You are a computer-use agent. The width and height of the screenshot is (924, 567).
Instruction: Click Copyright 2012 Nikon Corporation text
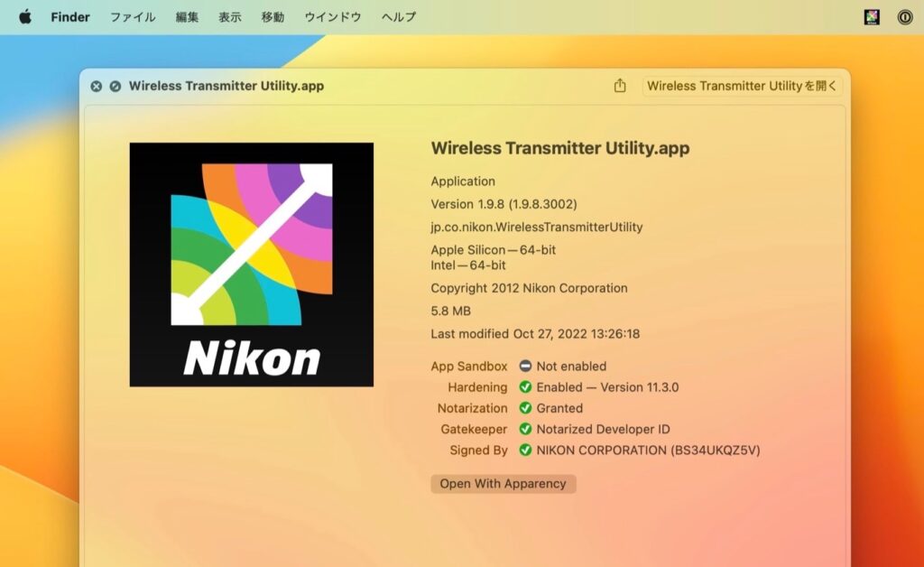pos(529,288)
